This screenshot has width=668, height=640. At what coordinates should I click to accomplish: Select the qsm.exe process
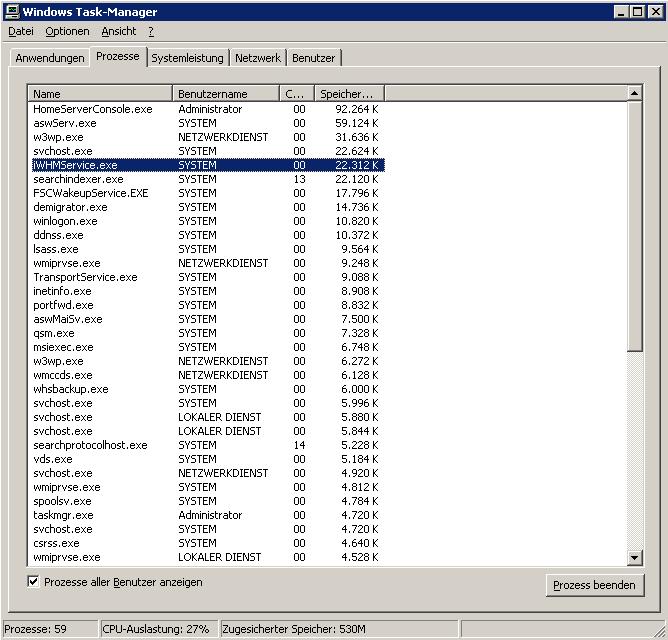tap(208, 333)
